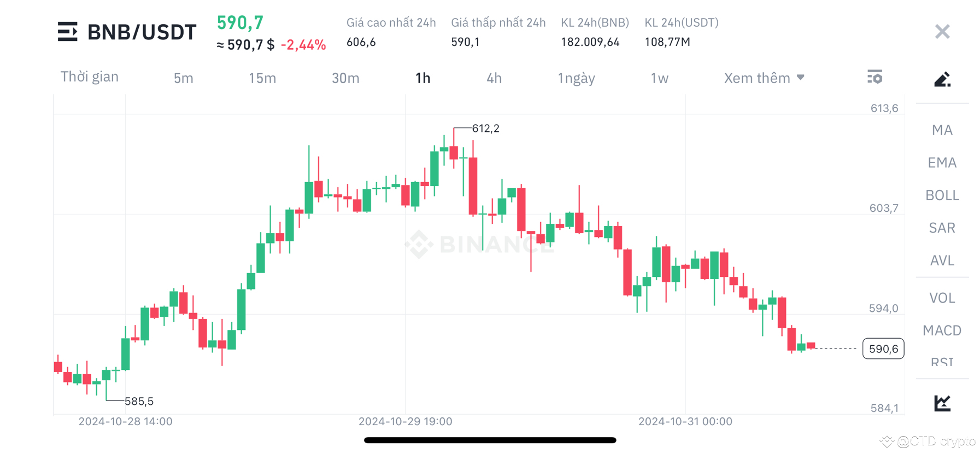Open the trading panel via top-left icon

coord(67,32)
